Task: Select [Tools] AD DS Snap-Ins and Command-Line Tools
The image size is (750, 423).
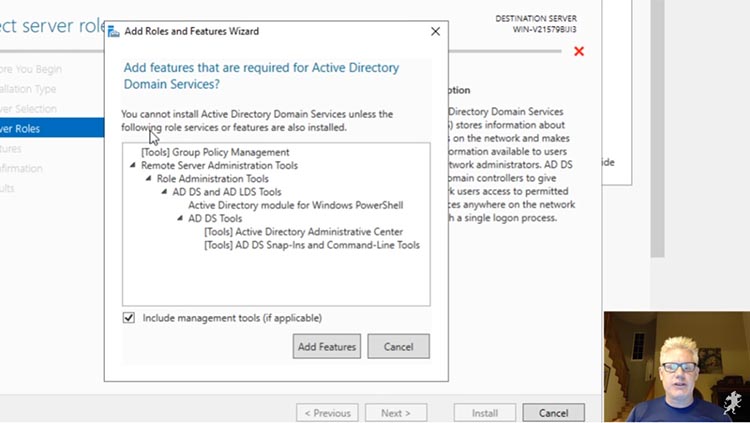Action: [312, 245]
